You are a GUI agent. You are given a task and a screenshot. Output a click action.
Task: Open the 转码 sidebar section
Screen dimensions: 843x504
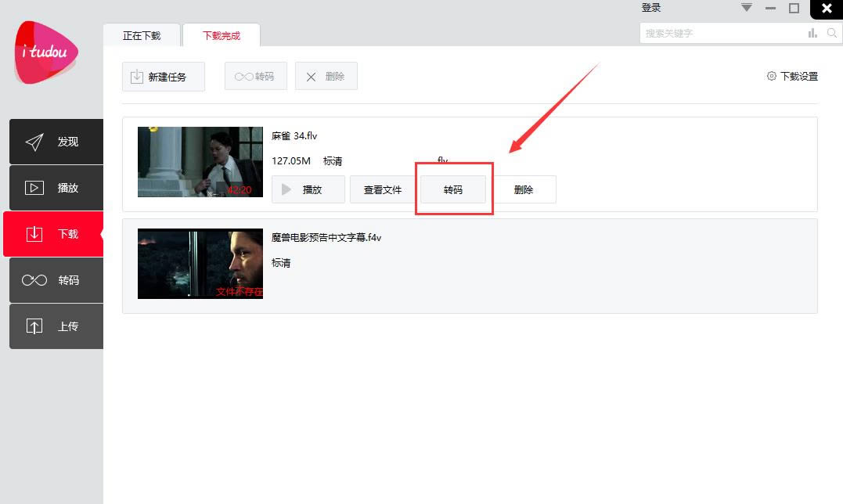pyautogui.click(x=56, y=280)
